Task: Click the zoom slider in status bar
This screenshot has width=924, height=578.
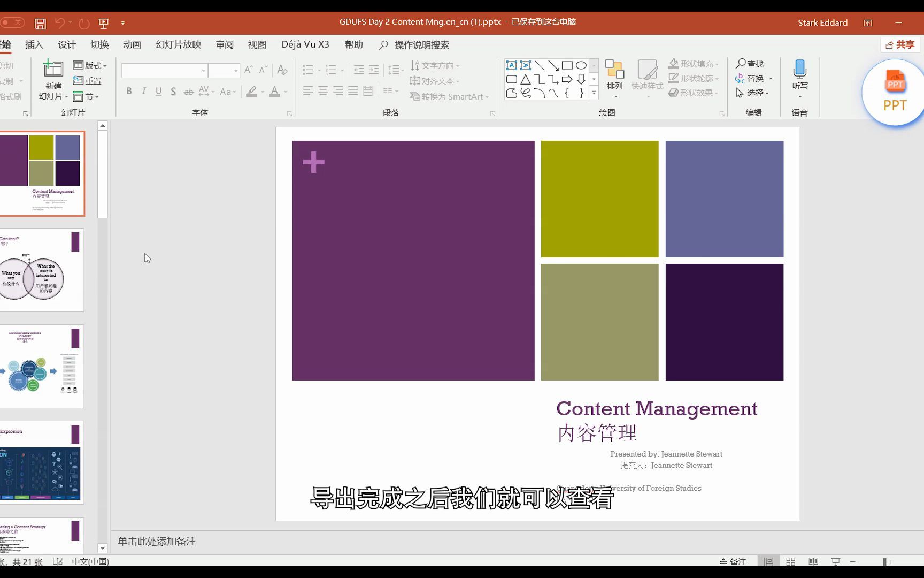Action: pyautogui.click(x=885, y=561)
